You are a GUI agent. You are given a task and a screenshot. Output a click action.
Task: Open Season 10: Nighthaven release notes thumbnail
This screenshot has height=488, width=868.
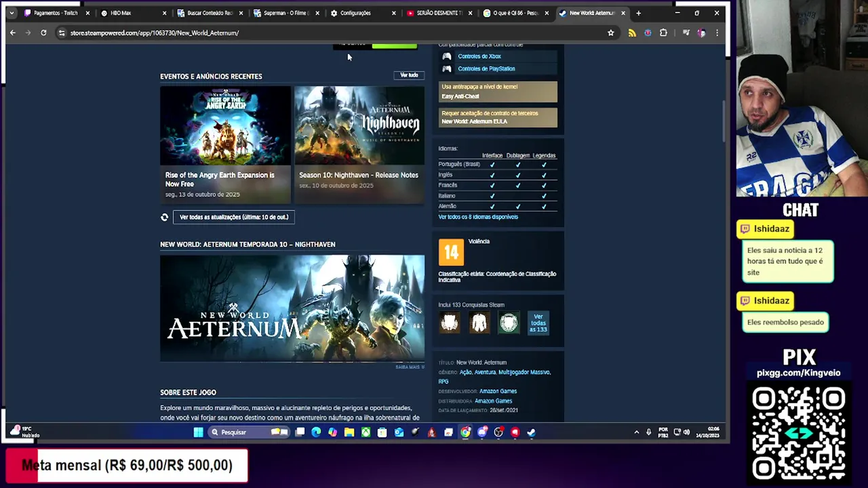[359, 126]
